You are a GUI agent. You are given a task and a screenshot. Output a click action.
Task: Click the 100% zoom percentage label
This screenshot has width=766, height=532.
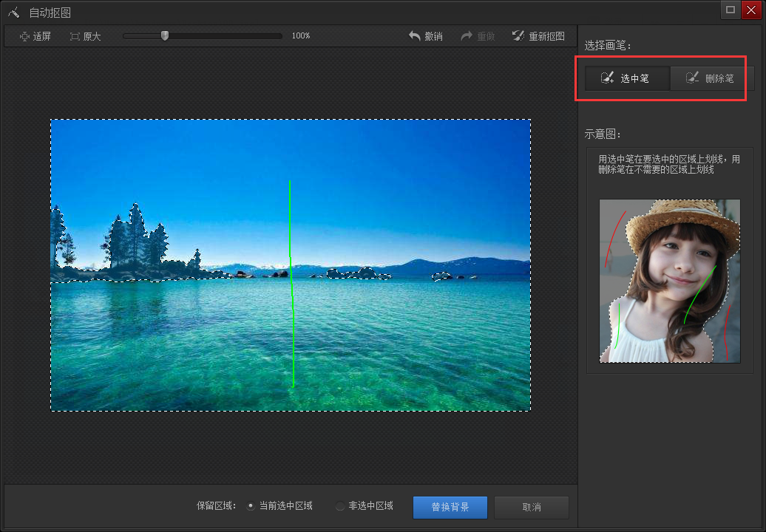[x=301, y=35]
